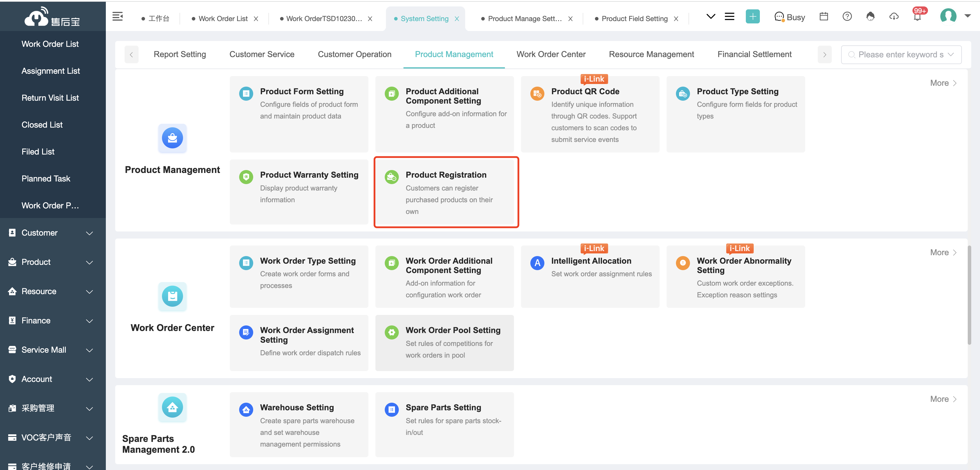Click the Product Registration icon
This screenshot has height=470, width=980.
click(391, 177)
